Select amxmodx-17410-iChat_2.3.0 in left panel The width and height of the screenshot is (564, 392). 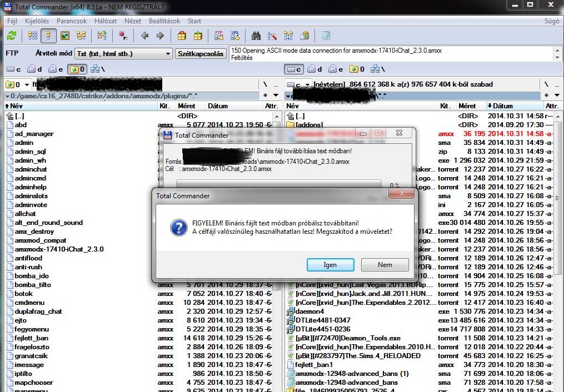point(59,249)
